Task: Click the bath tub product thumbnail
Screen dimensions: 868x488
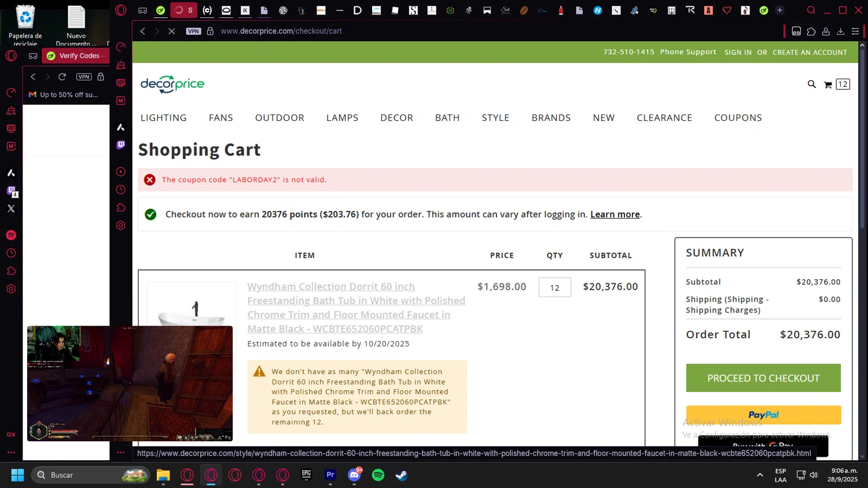Action: click(x=192, y=305)
